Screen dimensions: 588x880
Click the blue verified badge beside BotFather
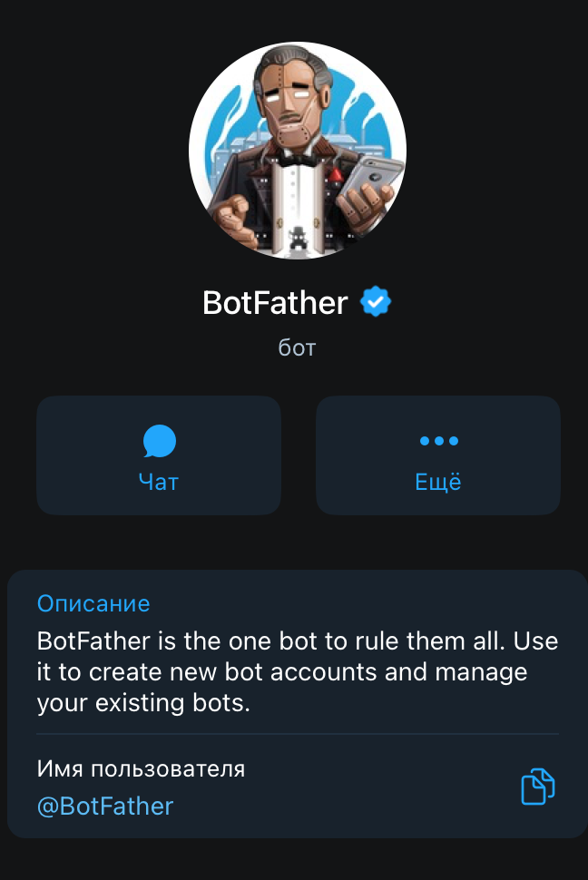coord(375,301)
